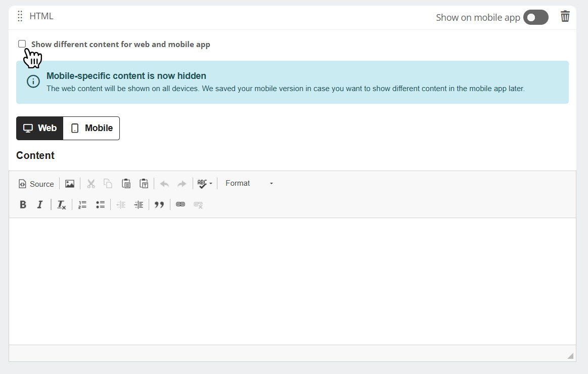Select the Web tab
The image size is (588, 374).
coord(40,128)
